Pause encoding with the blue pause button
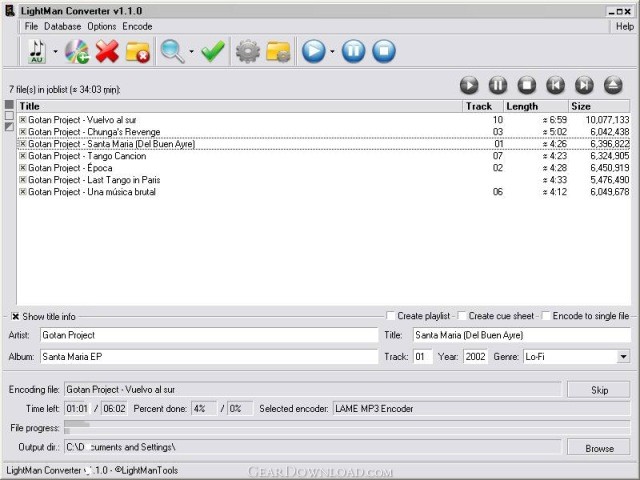This screenshot has height=480, width=640. [353, 51]
